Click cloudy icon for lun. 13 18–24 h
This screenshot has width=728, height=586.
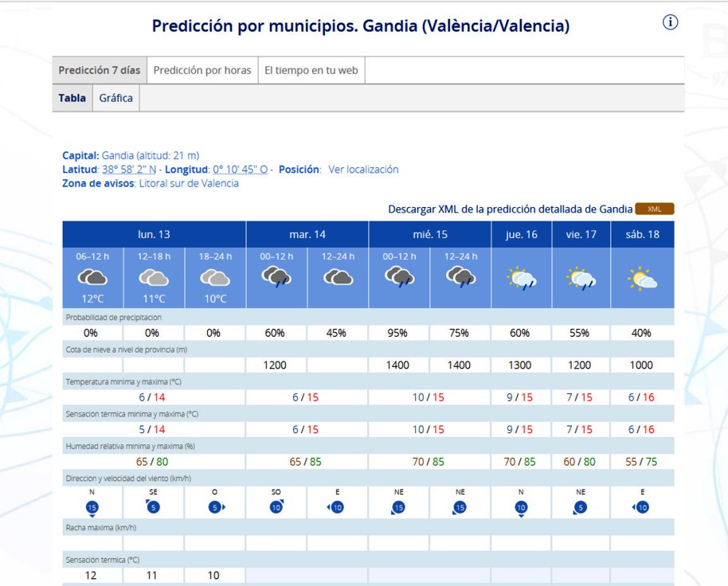tap(215, 277)
